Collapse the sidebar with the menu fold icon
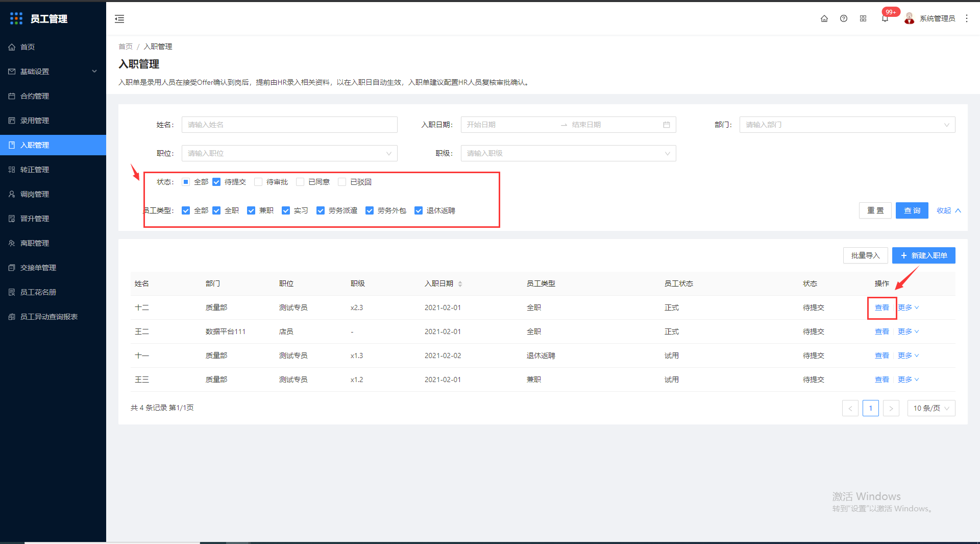980x544 pixels. click(x=119, y=19)
